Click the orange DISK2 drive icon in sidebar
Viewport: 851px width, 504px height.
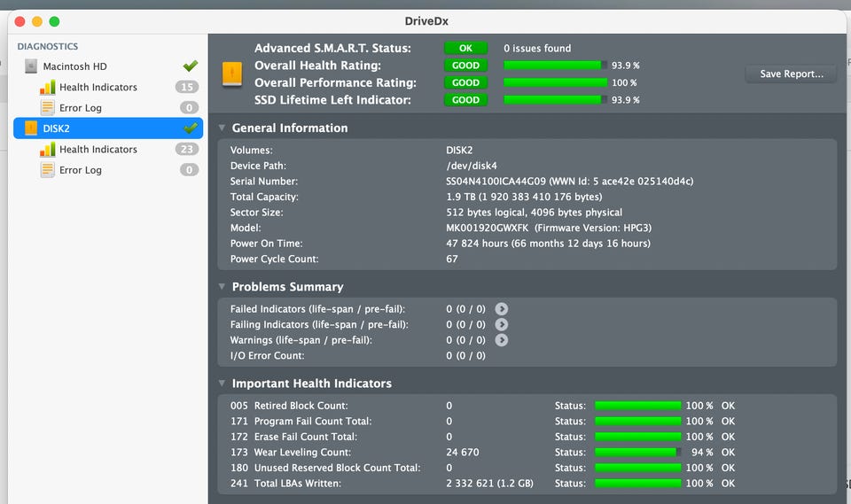[31, 128]
